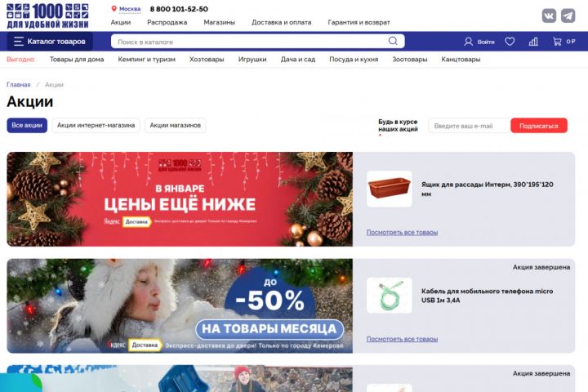Open favorites via heart icon
Screen dimensions: 588x392
[x=510, y=42]
